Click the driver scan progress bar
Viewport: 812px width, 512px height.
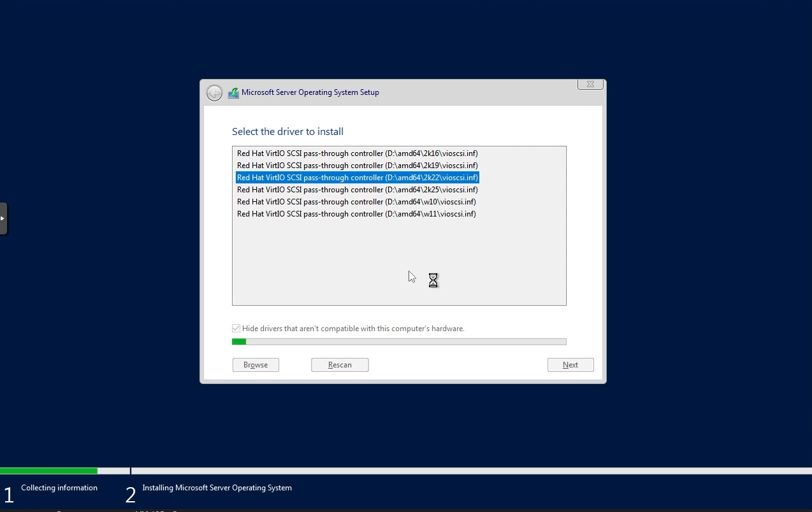click(399, 341)
